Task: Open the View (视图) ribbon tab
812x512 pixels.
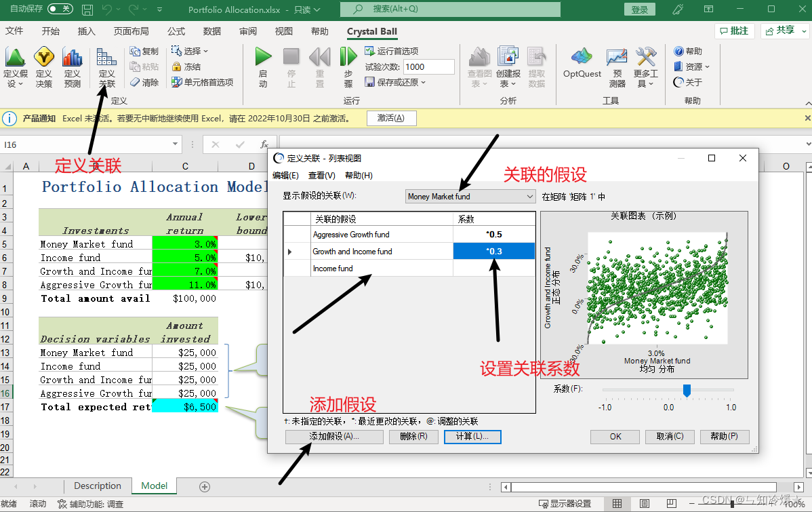Action: coord(284,31)
